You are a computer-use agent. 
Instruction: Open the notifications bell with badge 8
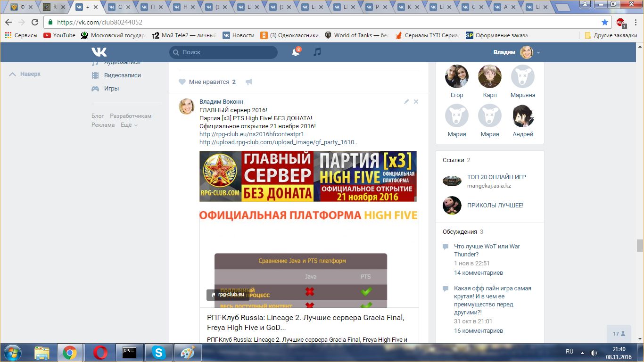[x=296, y=52]
